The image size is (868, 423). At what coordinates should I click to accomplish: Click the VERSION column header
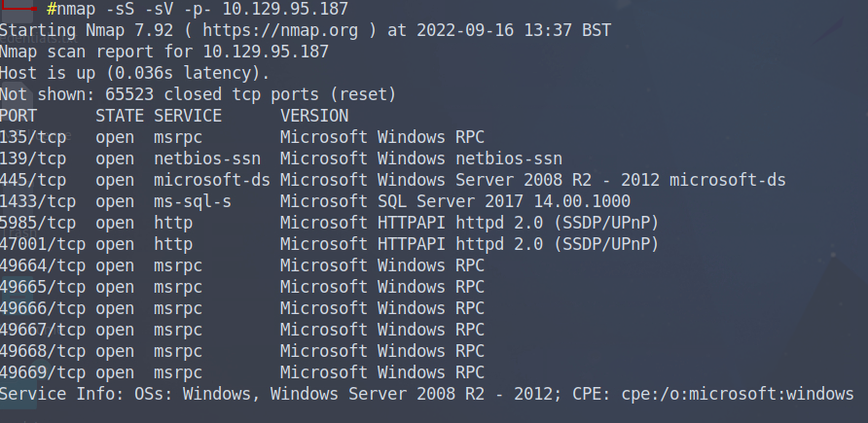(x=314, y=116)
